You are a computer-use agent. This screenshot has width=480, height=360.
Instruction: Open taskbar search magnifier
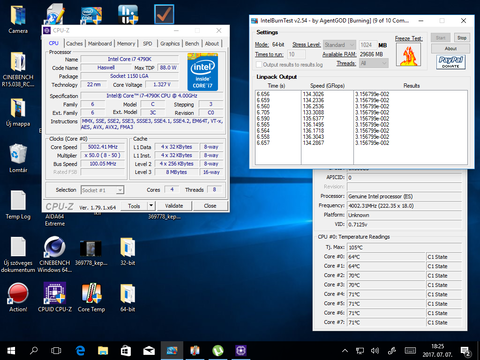34,351
